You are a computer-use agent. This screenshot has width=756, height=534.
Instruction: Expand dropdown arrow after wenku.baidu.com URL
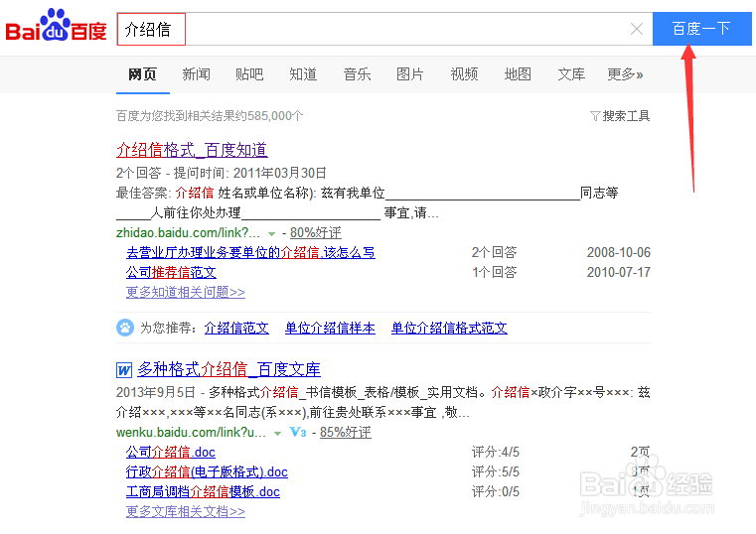tap(277, 434)
